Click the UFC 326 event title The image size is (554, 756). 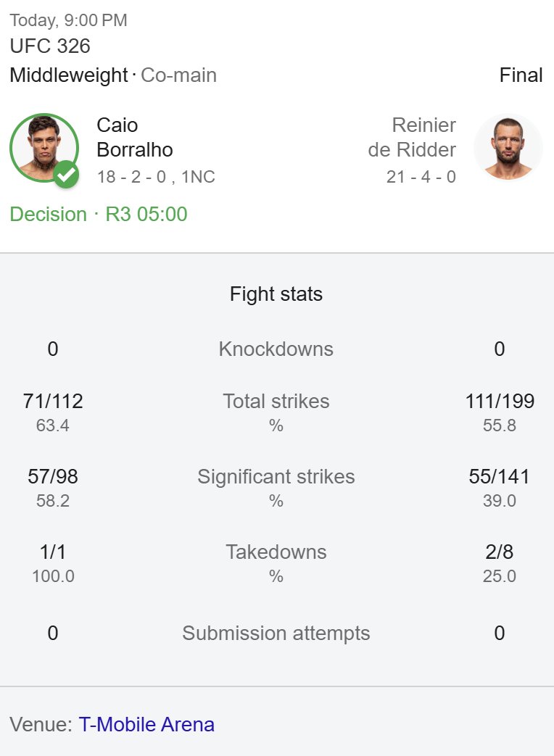coord(50,46)
